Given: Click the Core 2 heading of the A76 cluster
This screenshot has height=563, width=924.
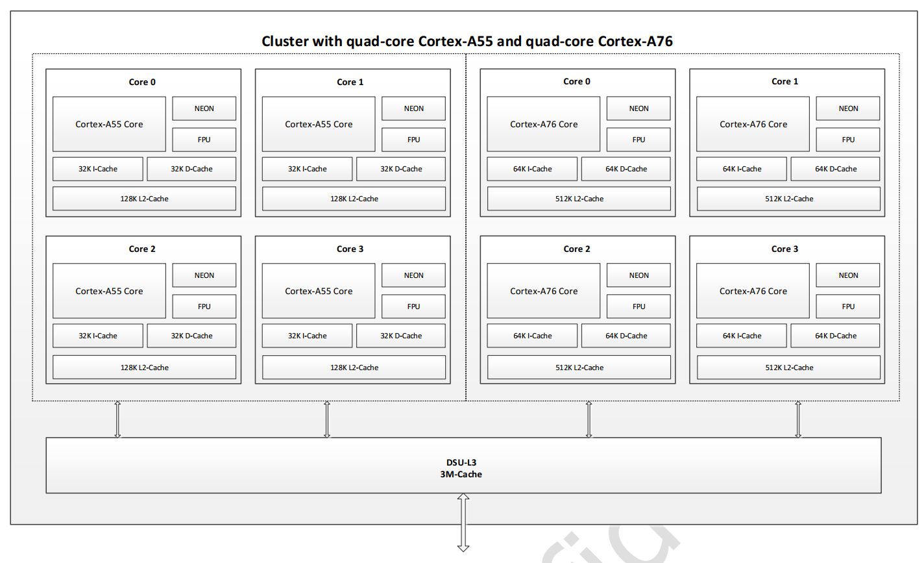Looking at the screenshot, I should (x=577, y=249).
